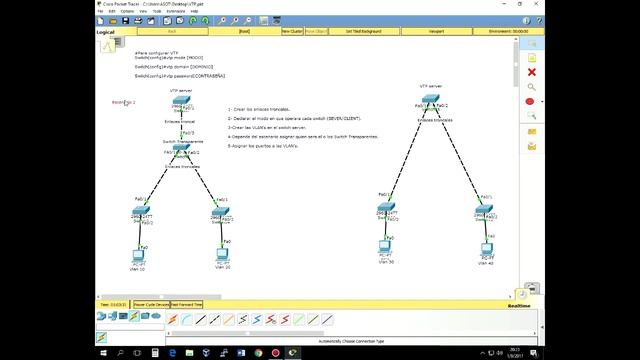Screen dimensions: 640x360
Task: Open the Edit menu
Action: (x=112, y=11)
